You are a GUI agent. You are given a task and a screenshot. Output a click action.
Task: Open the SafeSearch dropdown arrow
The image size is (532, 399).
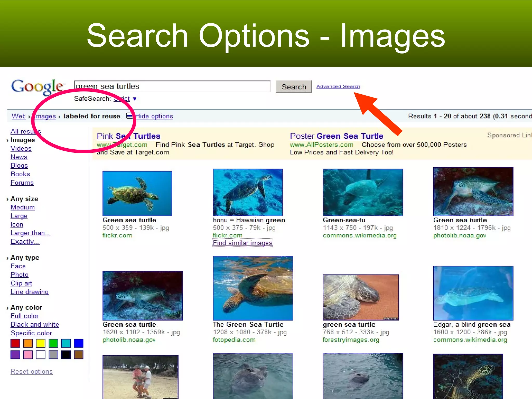135,99
